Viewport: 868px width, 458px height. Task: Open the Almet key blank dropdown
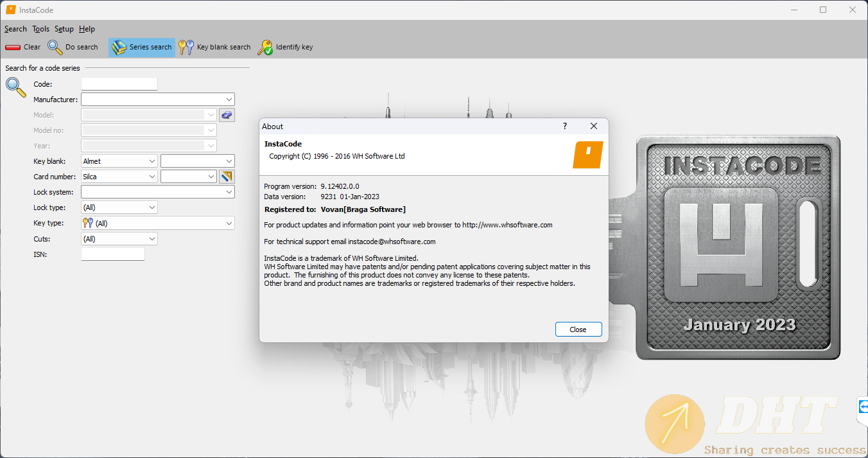pyautogui.click(x=152, y=161)
